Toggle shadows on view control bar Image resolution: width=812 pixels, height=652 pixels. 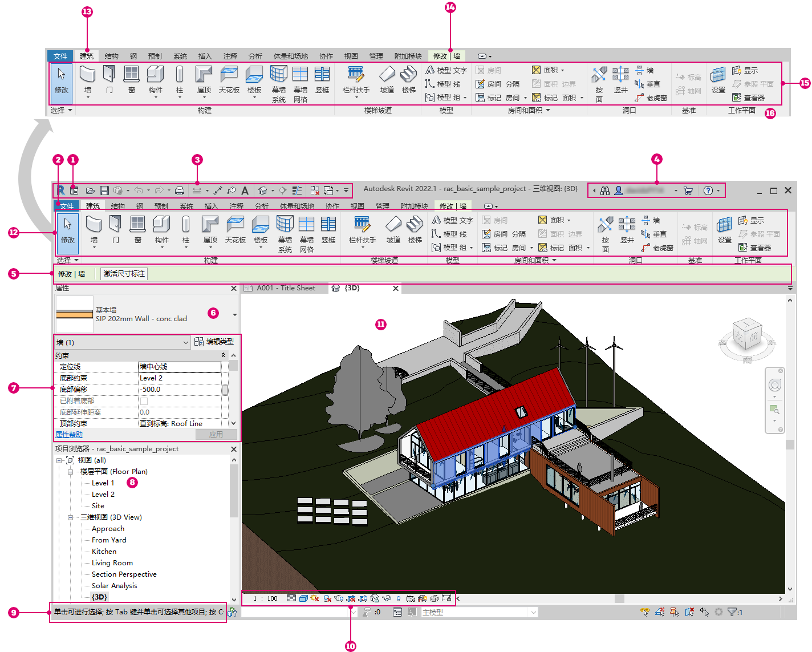(327, 598)
